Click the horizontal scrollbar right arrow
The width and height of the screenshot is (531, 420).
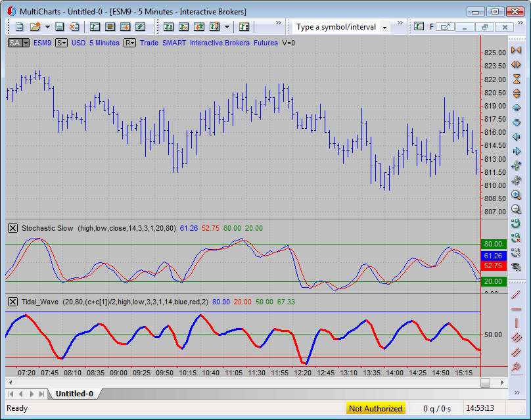[503, 383]
